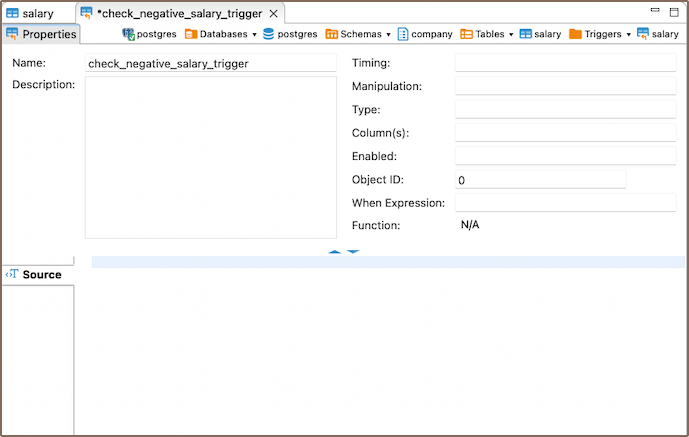Click the Triggers folder icon
689x437 pixels.
coord(576,34)
